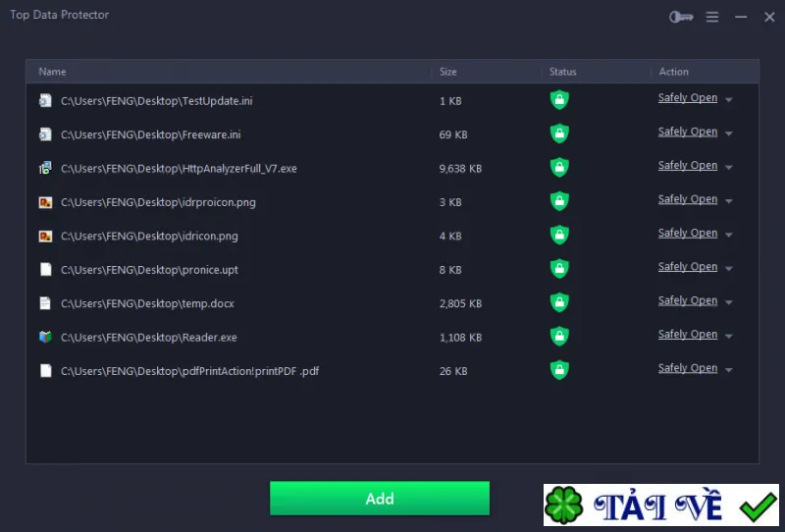Select the idrproicon.png file path
785x532 pixels.
(x=158, y=202)
